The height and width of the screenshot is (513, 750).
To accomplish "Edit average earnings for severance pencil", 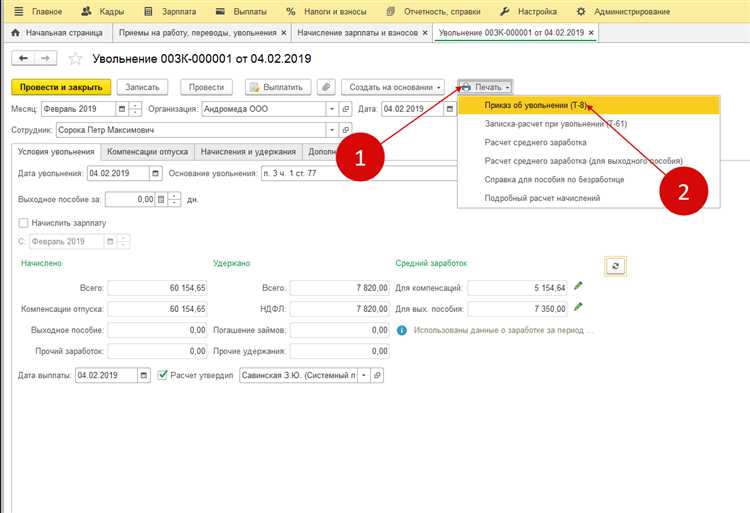I will [578, 309].
